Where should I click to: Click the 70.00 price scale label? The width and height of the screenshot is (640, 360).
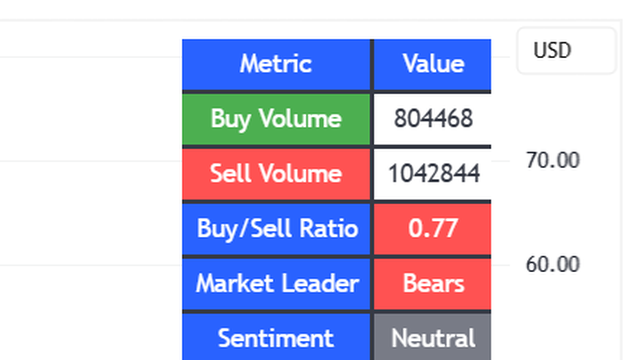pyautogui.click(x=553, y=160)
